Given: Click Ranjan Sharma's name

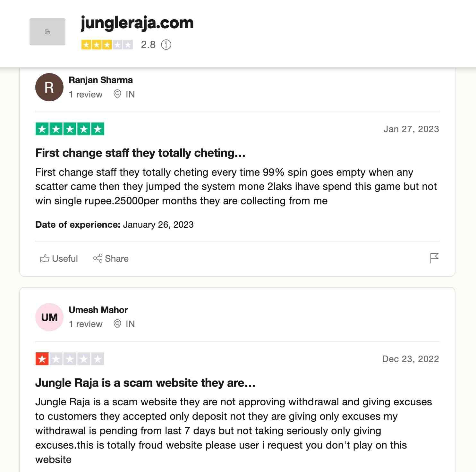Looking at the screenshot, I should tap(101, 80).
